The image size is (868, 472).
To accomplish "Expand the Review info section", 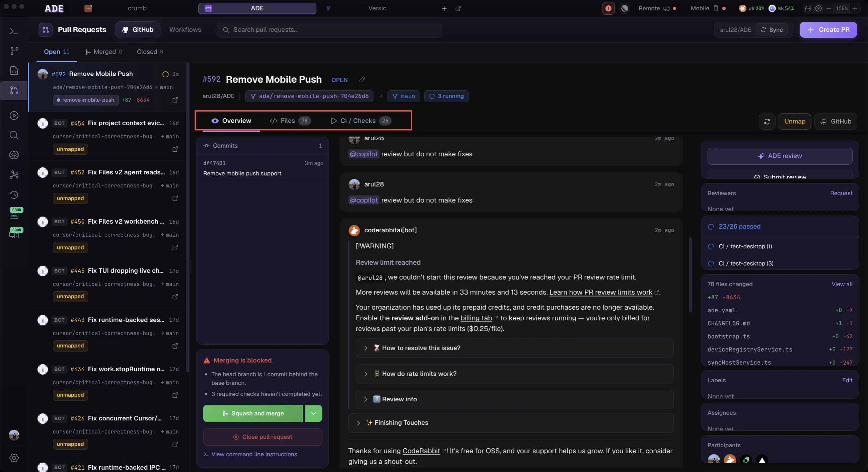I will tap(514, 399).
